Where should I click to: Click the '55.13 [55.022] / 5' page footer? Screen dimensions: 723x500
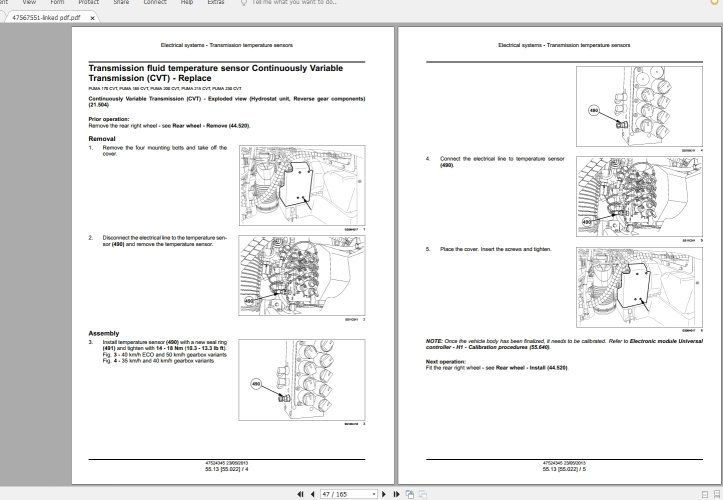coord(564,470)
